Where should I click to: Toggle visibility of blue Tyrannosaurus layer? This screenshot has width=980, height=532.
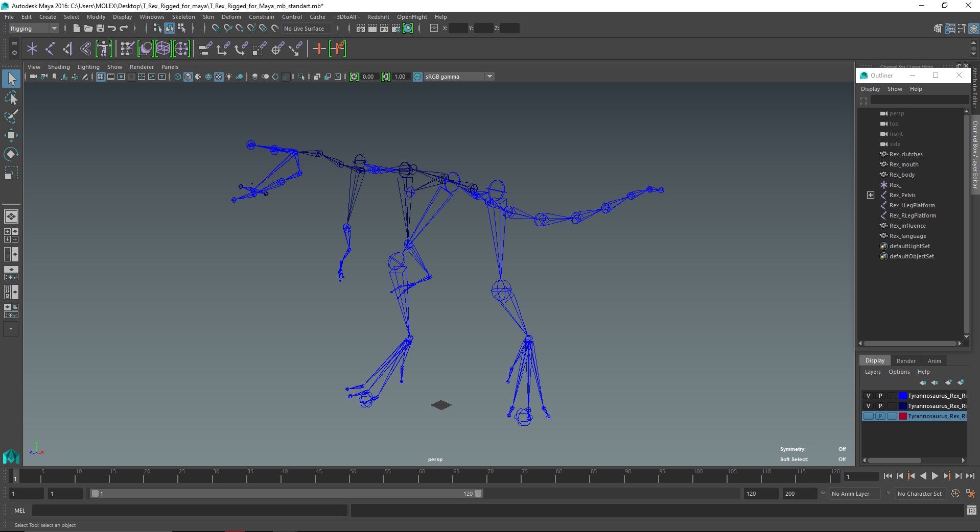[868, 396]
